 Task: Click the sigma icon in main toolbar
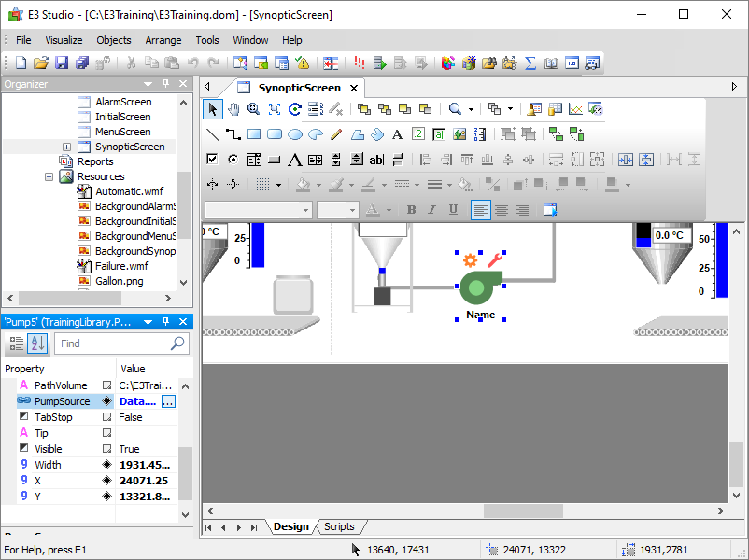pyautogui.click(x=530, y=63)
